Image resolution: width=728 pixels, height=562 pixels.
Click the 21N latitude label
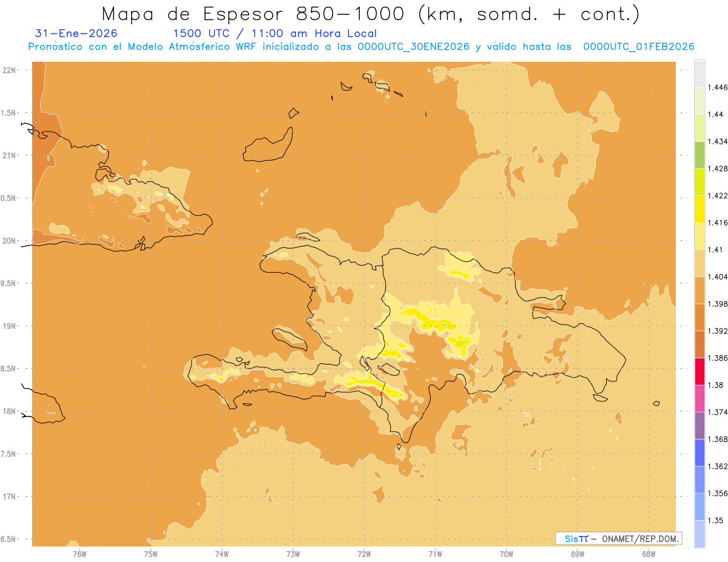pyautogui.click(x=9, y=155)
